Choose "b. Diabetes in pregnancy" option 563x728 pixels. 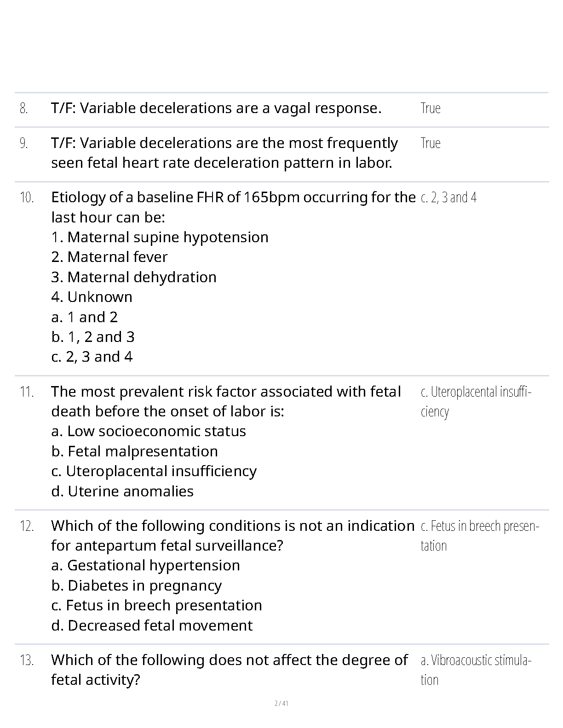pos(137,586)
